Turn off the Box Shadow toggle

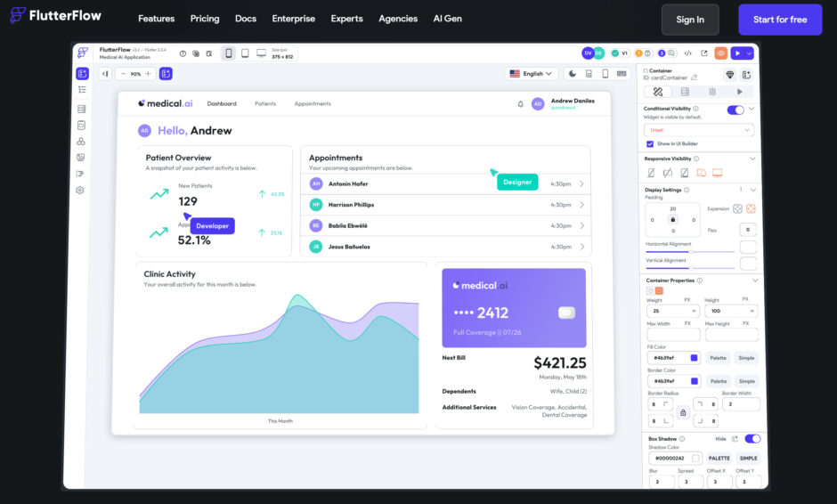(x=752, y=439)
